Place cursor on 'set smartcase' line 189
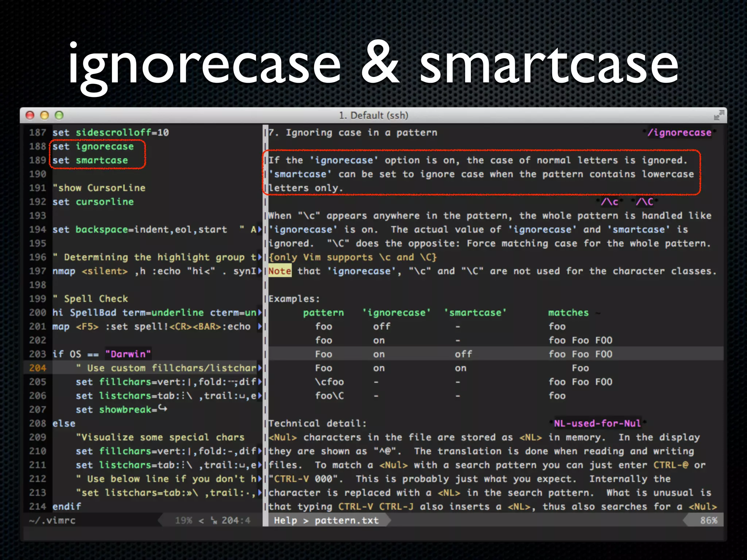Viewport: 747px width, 560px height. (90, 160)
